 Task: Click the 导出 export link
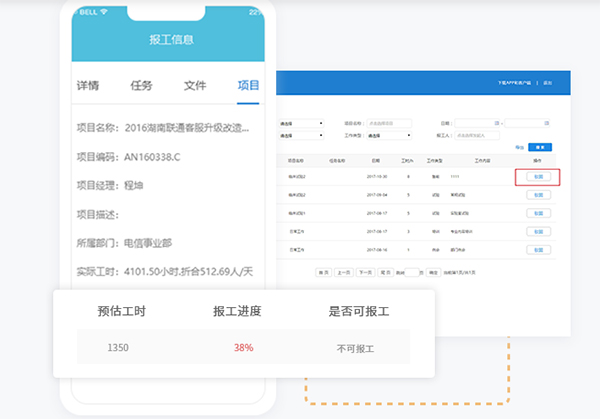tap(519, 147)
